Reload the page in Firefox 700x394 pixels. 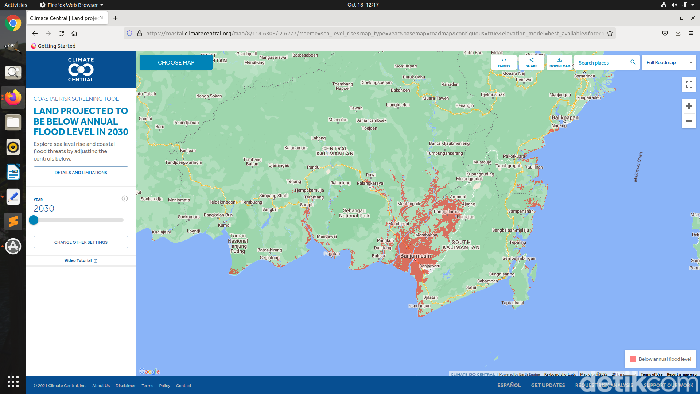click(61, 33)
